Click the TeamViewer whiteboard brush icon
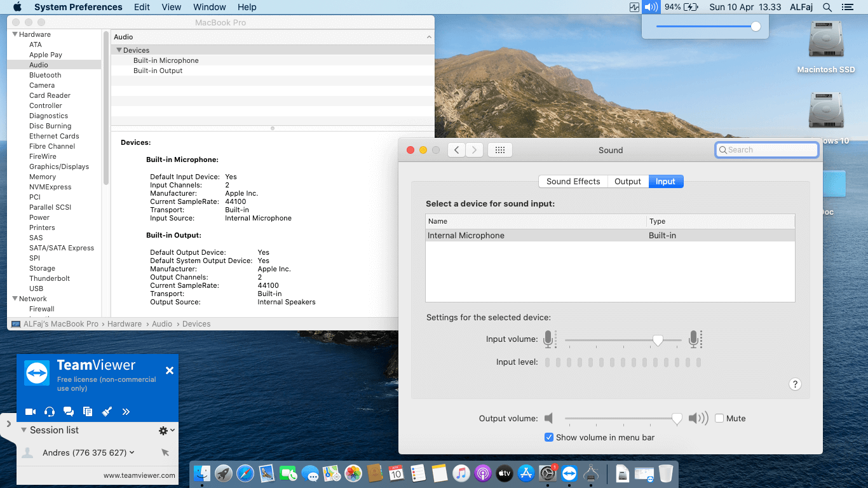Screen dimensions: 868x488 click(x=107, y=412)
